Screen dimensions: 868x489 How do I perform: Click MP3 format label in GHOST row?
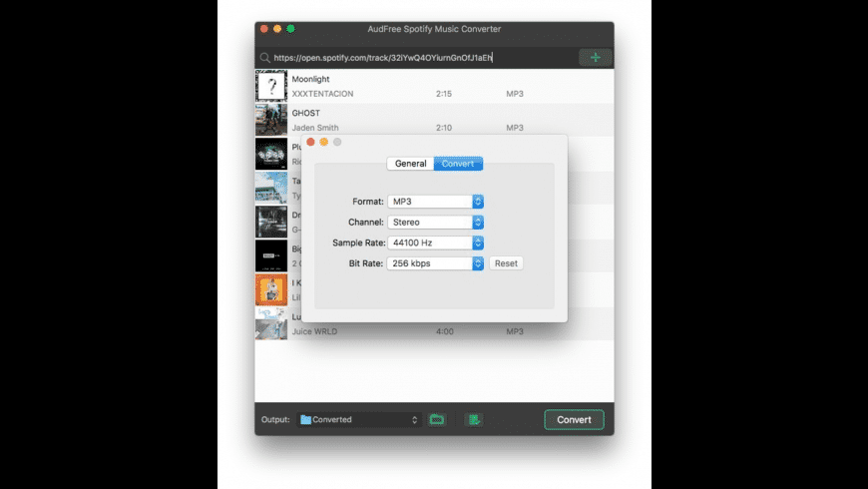515,128
